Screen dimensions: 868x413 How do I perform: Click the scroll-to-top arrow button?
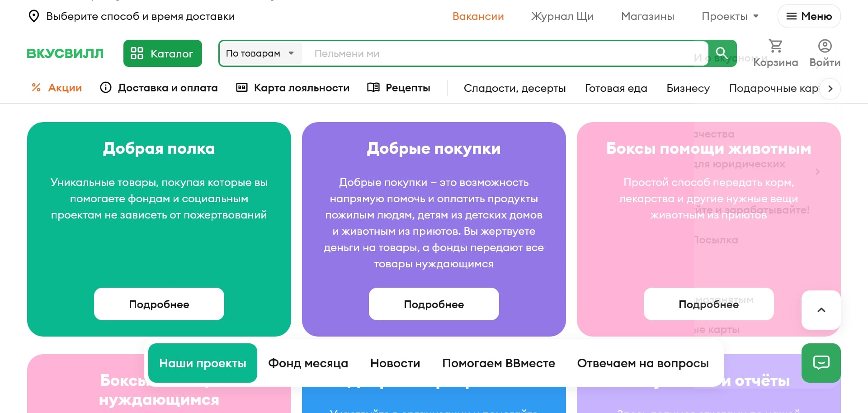pos(821,310)
